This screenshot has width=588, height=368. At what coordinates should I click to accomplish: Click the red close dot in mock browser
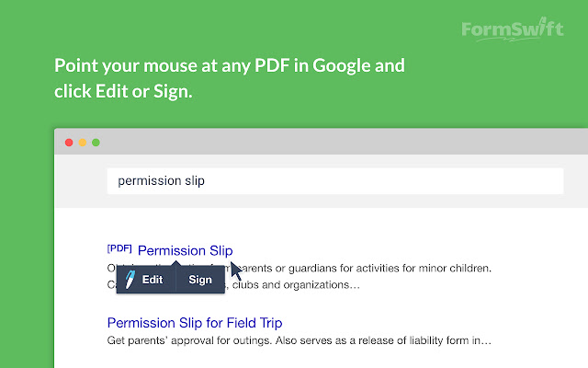tap(68, 143)
